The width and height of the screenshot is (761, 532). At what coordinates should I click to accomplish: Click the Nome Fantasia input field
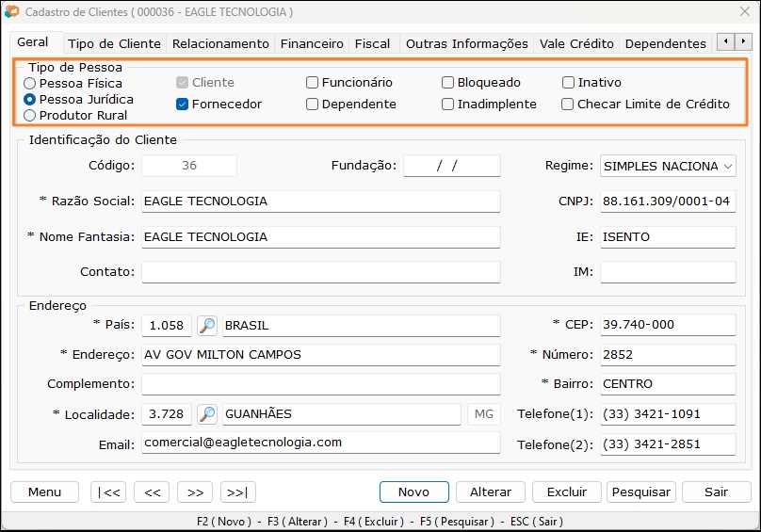321,237
